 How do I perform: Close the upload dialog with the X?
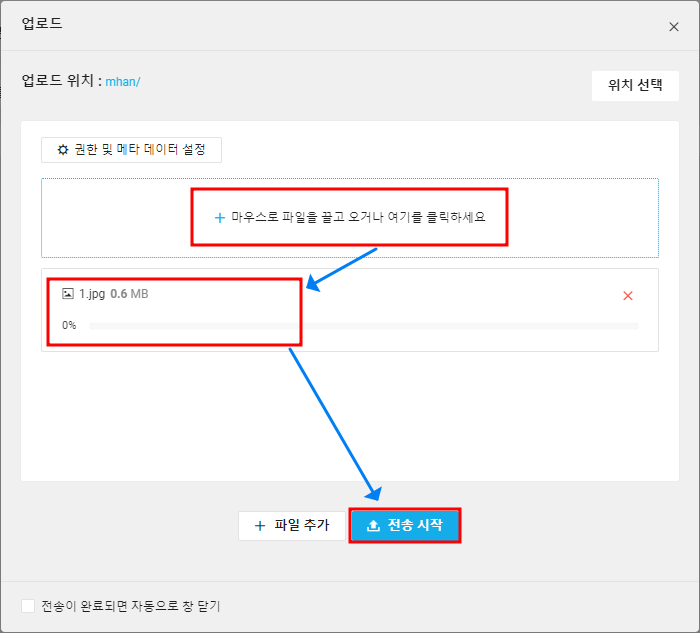(x=674, y=27)
